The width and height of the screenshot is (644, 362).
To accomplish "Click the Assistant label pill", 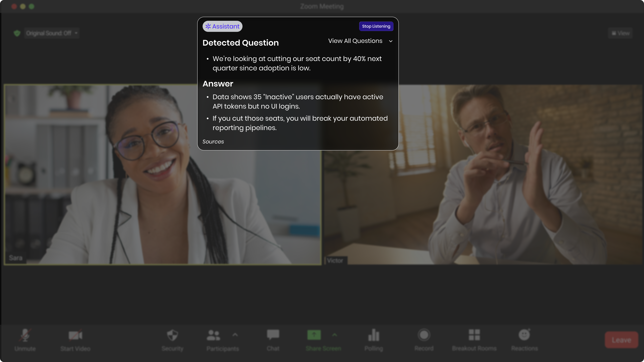I will [222, 26].
